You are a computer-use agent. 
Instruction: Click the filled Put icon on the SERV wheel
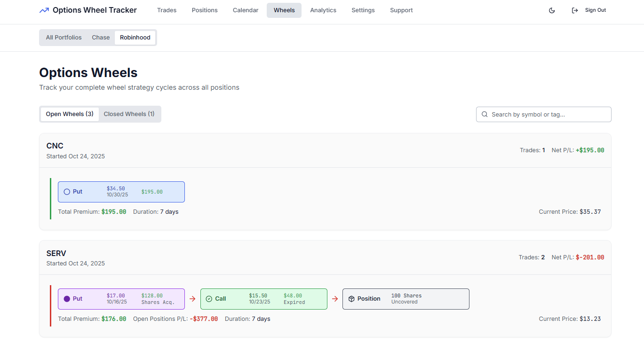(x=66, y=298)
